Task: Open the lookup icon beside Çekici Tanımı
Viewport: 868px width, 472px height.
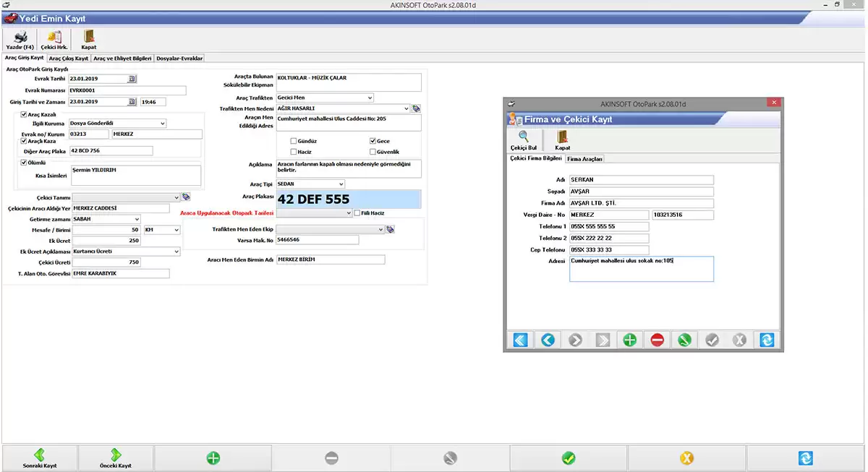Action: click(x=186, y=197)
